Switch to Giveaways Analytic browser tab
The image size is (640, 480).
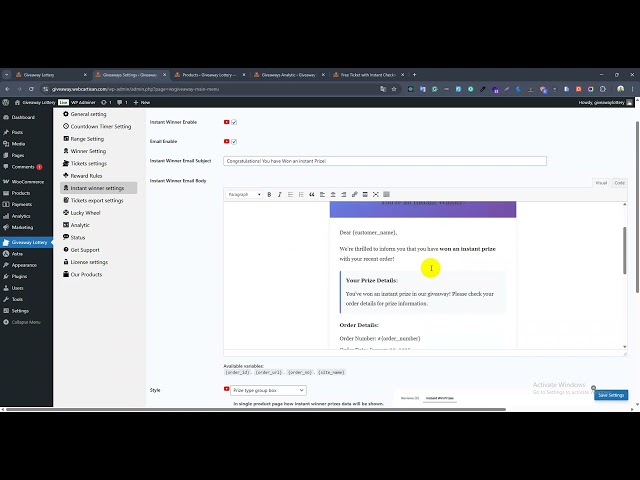pos(289,75)
